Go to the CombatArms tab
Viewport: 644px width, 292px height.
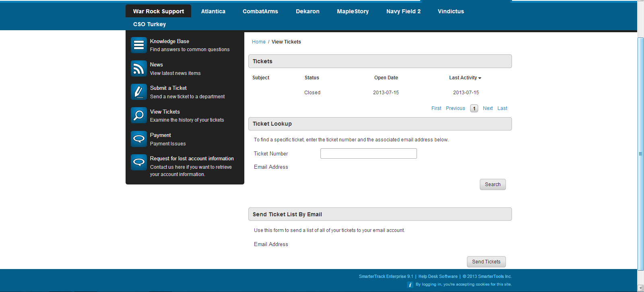(260, 11)
